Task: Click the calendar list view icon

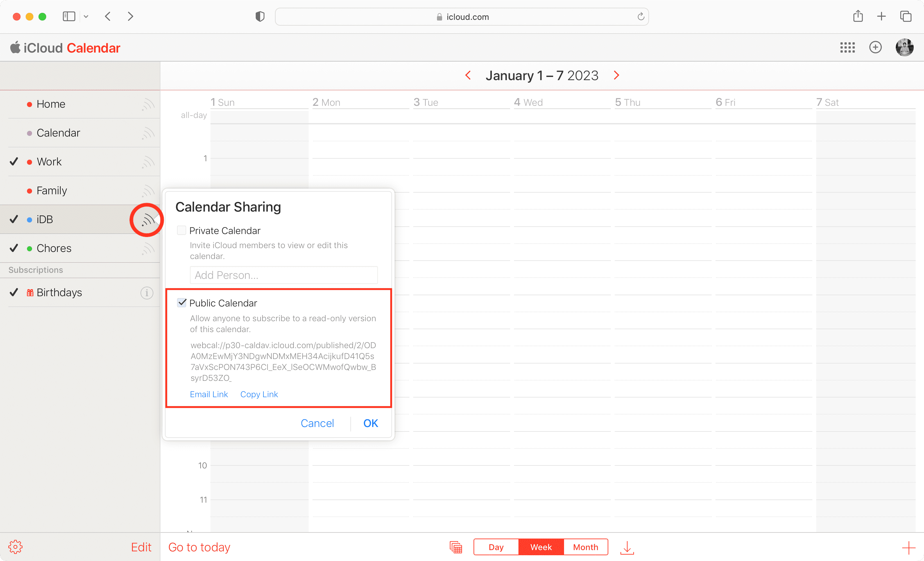Action: 456,547
